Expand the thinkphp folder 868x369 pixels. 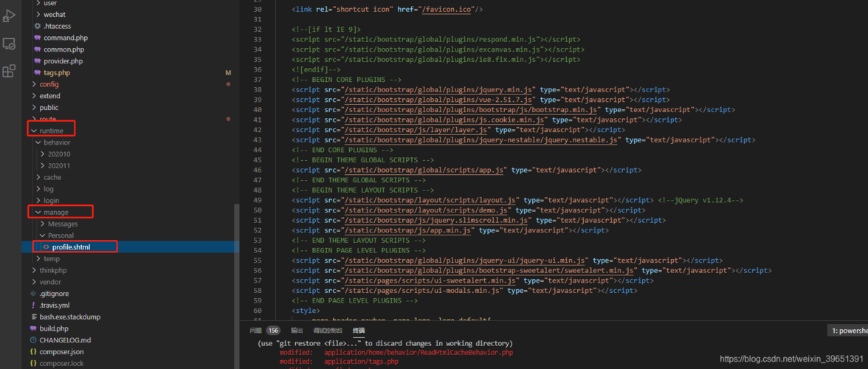point(33,270)
